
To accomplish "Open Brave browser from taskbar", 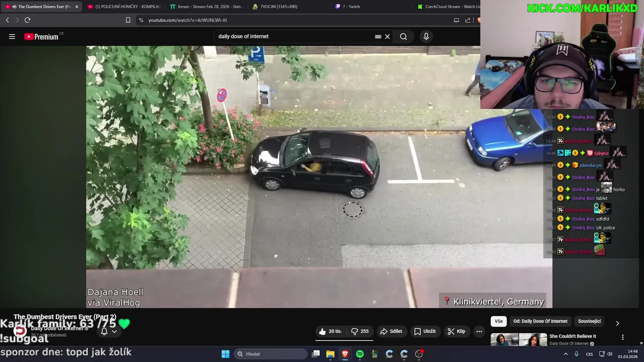I will [x=345, y=354].
